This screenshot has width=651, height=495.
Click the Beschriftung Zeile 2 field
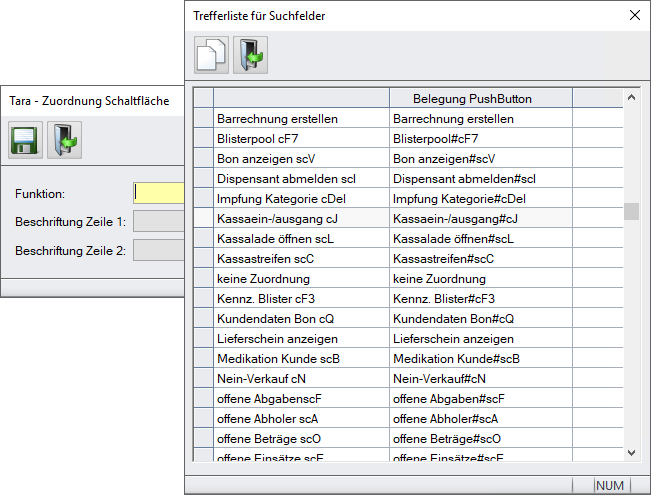[x=159, y=250]
